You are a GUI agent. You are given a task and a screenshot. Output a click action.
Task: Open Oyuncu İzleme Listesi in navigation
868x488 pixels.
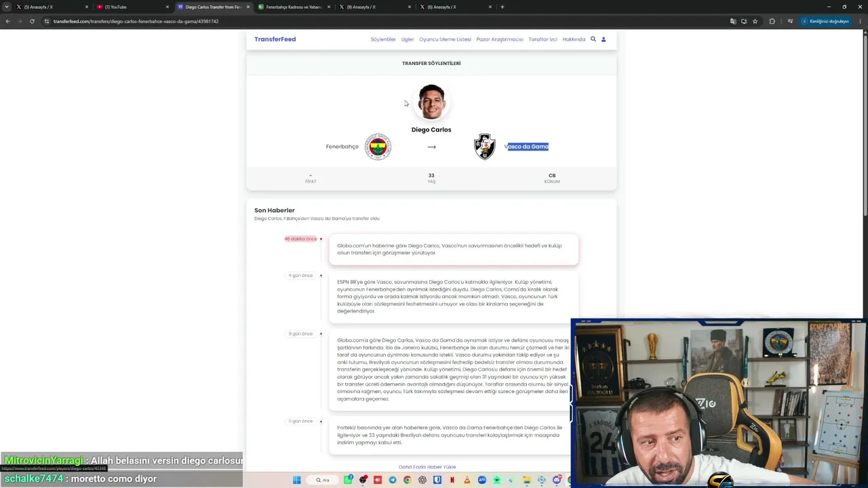(x=445, y=39)
